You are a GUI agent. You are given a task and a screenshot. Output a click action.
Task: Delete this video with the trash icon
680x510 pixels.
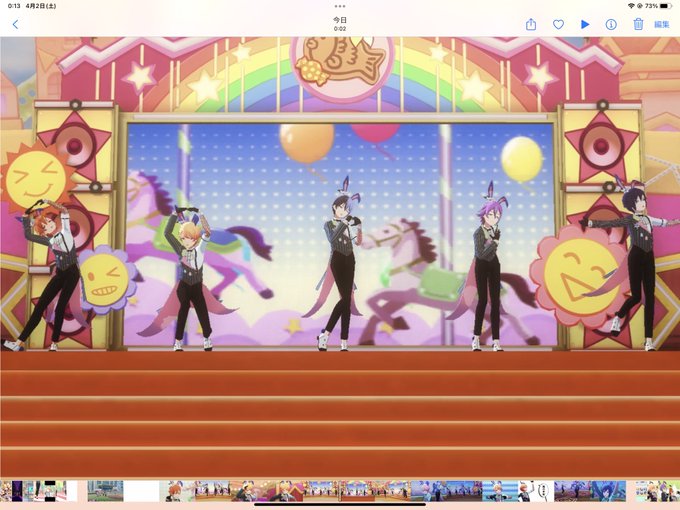point(638,24)
